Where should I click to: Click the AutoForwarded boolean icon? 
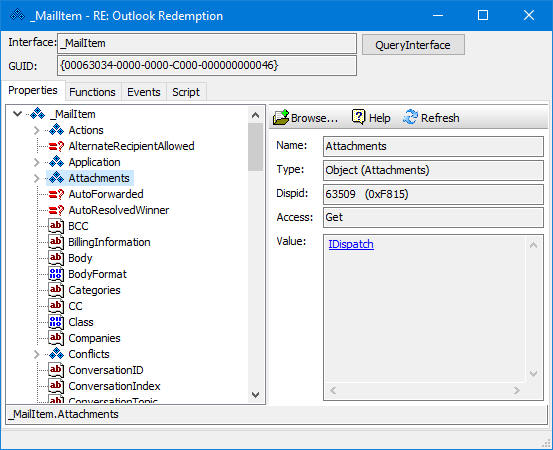[x=56, y=194]
